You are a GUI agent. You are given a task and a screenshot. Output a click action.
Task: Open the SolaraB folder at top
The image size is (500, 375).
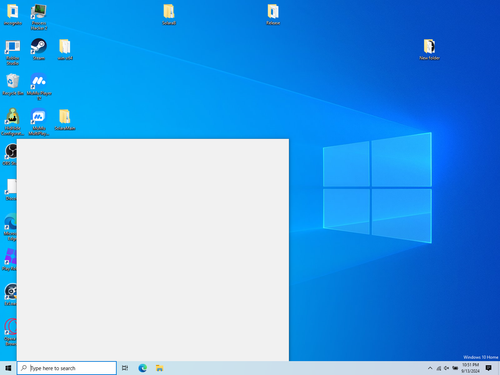169,15
